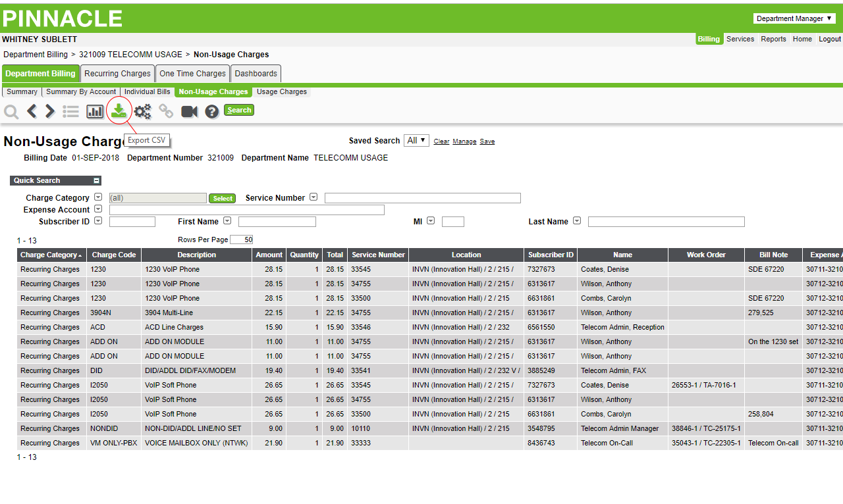Click the Service Number input field
The width and height of the screenshot is (843, 504).
click(x=422, y=198)
